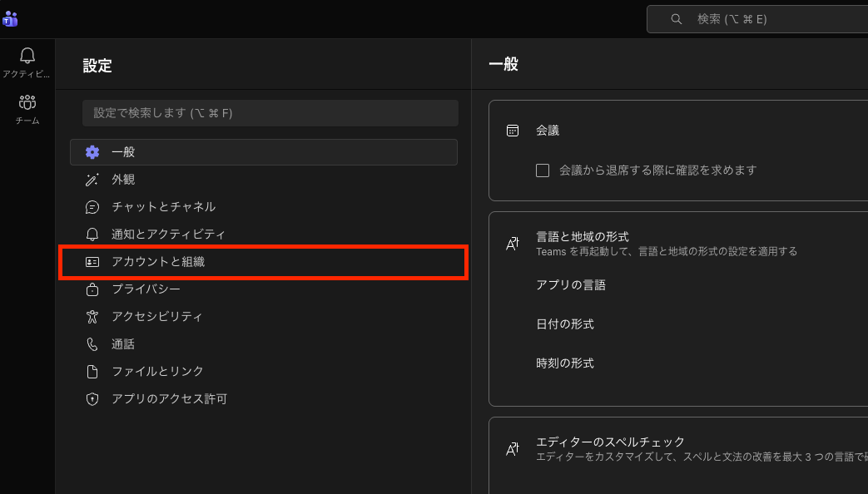Open ファイルとリンク settings
The image size is (868, 494).
pos(157,372)
